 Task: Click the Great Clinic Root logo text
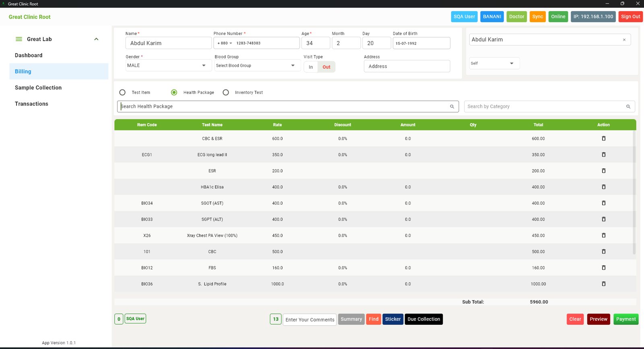click(30, 17)
